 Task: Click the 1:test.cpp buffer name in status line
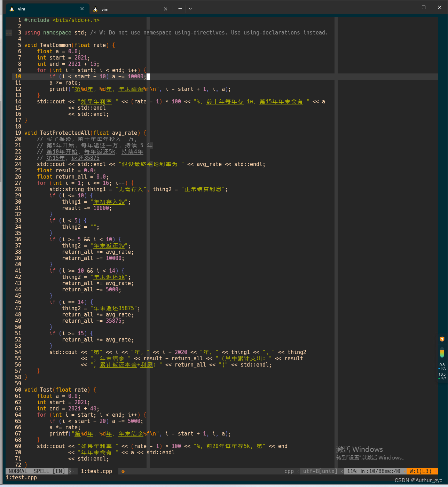(x=96, y=471)
